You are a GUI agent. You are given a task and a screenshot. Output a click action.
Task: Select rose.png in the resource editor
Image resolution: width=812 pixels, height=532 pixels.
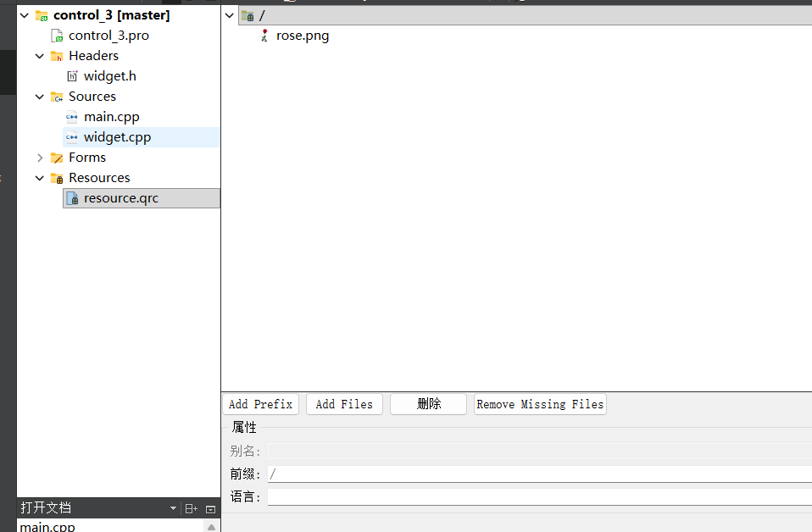[303, 36]
